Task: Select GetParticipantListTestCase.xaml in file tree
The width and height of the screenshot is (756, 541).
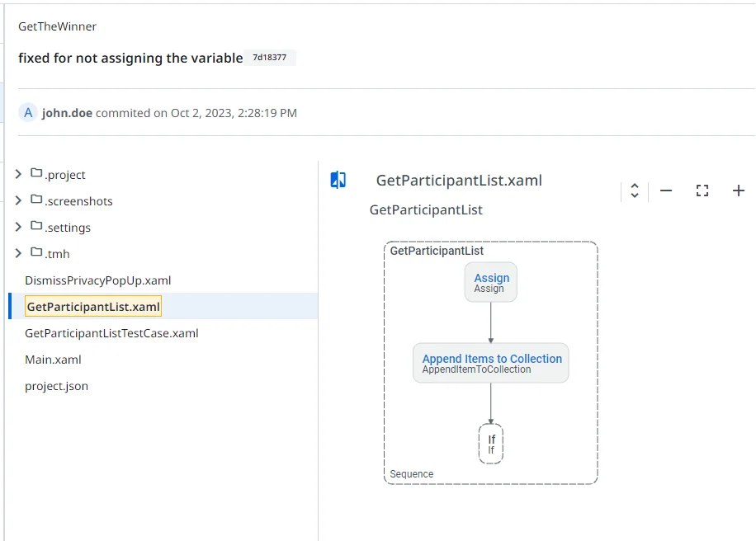Action: coord(111,333)
